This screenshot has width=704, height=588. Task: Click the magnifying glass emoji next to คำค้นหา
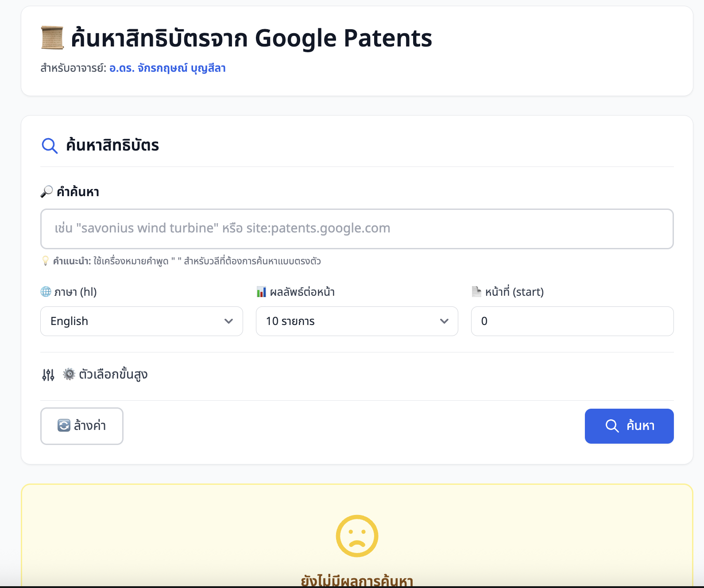click(46, 192)
